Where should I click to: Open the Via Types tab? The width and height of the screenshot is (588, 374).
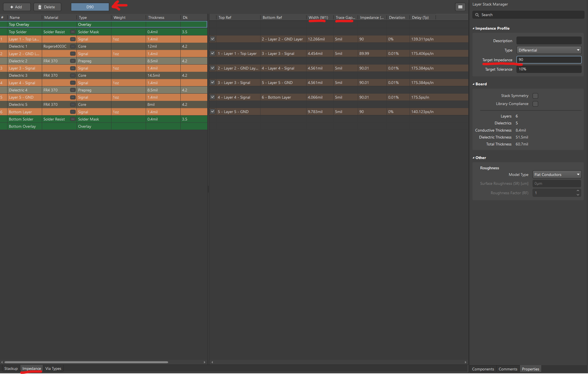[x=53, y=368]
